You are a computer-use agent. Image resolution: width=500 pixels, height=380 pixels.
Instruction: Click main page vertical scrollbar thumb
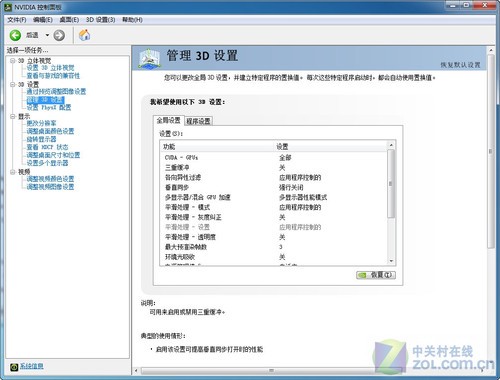point(490,151)
